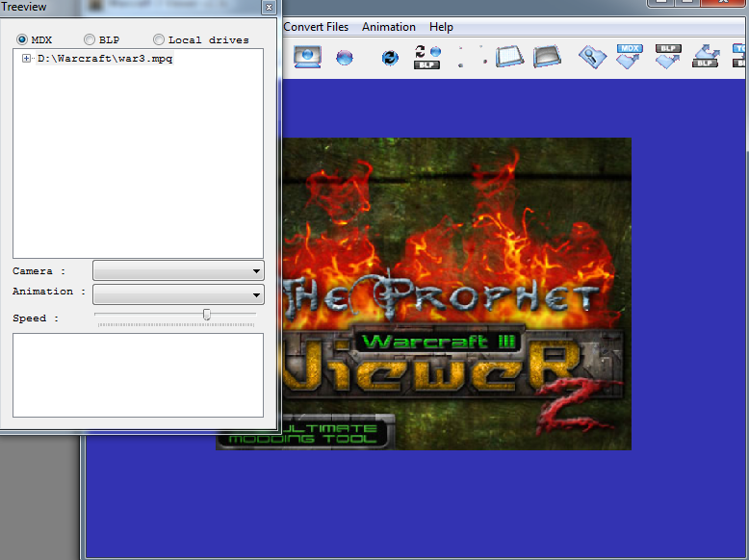The width and height of the screenshot is (749, 560).
Task: Click the purple sphere toolbar icon
Action: click(345, 58)
